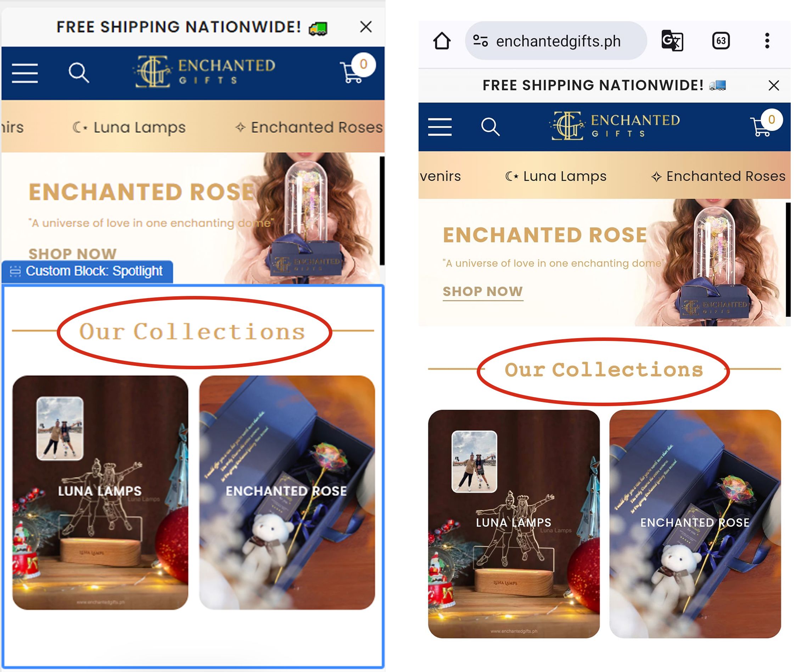Open the hamburger menu on the right phone screen
This screenshot has width=796, height=672.
(440, 127)
